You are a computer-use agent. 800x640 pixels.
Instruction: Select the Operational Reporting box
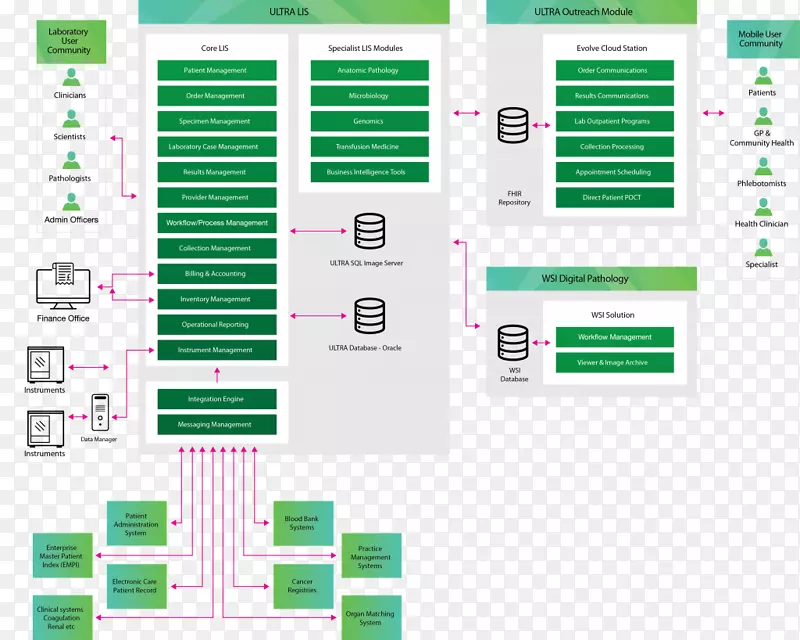point(217,325)
